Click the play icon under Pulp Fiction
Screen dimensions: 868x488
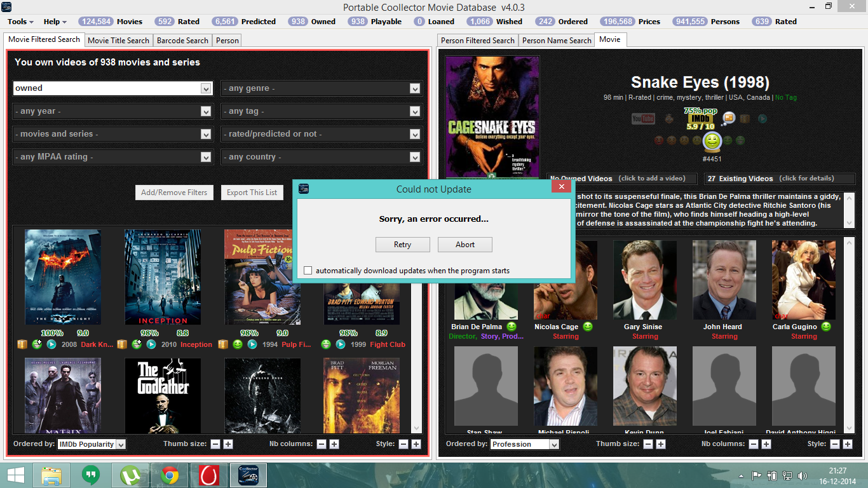252,344
